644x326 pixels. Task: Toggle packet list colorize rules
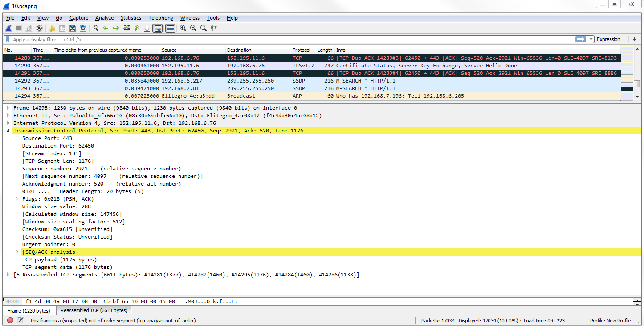point(170,28)
